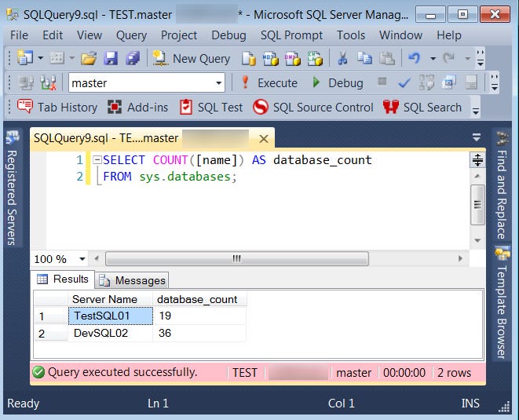519x420 pixels.
Task: Click the Paste icon
Action: point(386,59)
